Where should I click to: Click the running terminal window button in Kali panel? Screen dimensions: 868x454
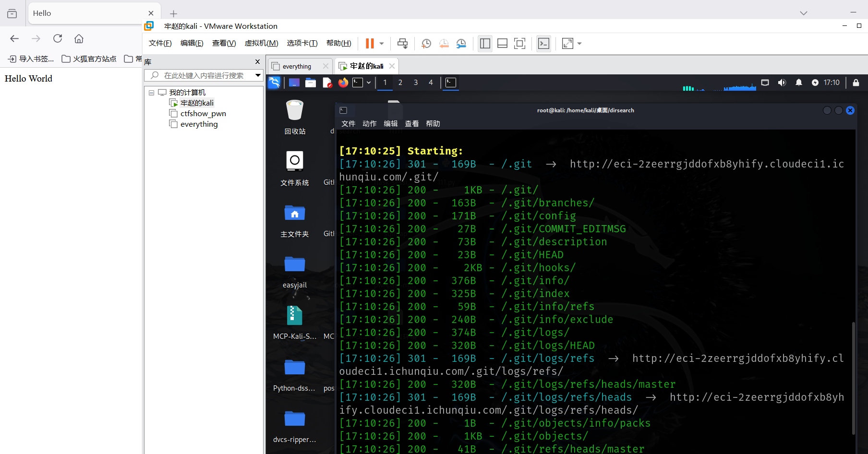pos(451,83)
